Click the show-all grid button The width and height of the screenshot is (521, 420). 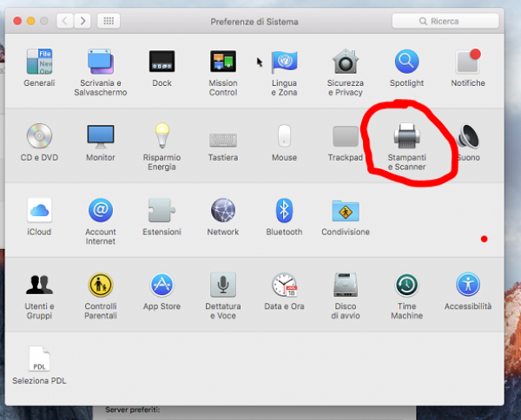point(109,21)
